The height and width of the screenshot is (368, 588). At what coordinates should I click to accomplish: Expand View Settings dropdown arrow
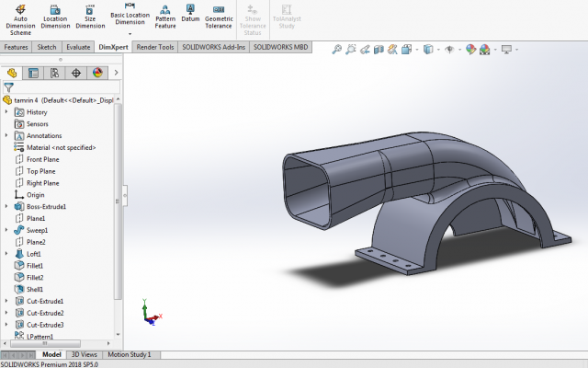point(516,50)
